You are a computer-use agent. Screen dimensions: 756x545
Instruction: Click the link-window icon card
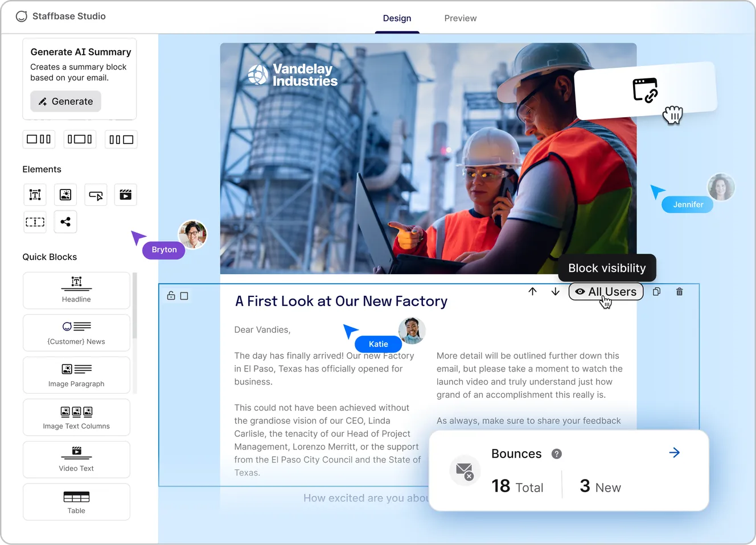646,90
